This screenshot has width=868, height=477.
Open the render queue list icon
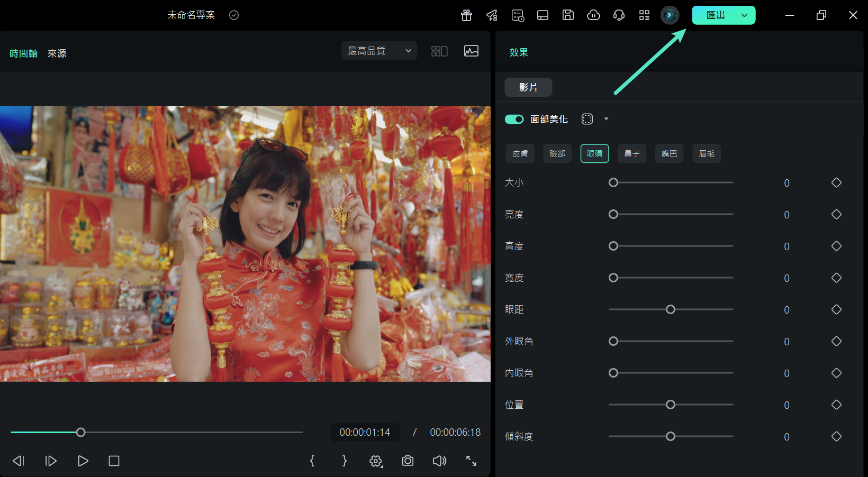[x=517, y=15]
